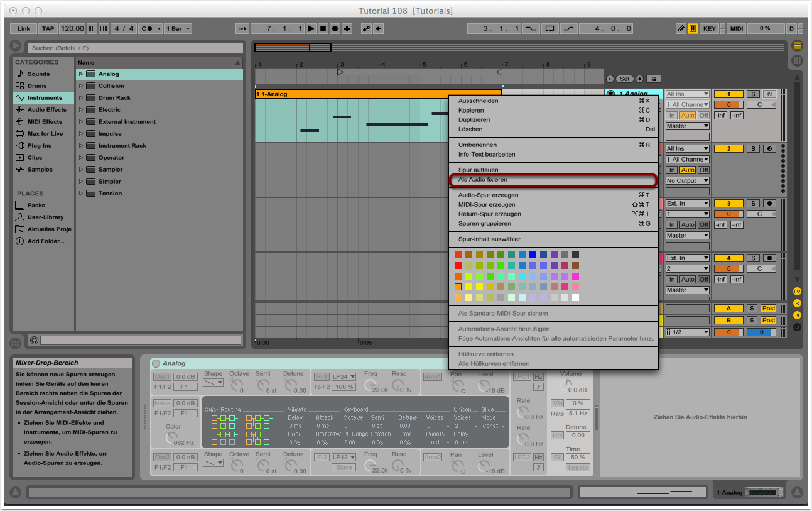The width and height of the screenshot is (812, 511).
Task: Deactivate track 1 via its activator button
Action: [x=728, y=94]
